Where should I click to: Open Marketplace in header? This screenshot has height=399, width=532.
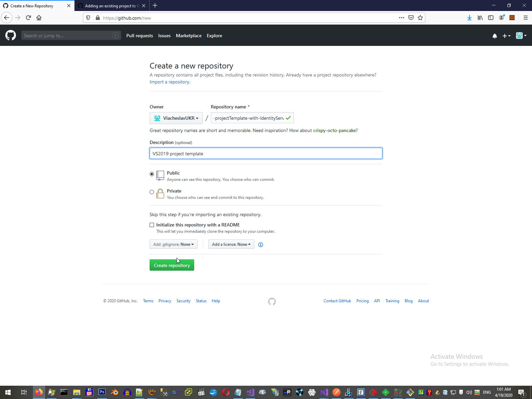189,36
